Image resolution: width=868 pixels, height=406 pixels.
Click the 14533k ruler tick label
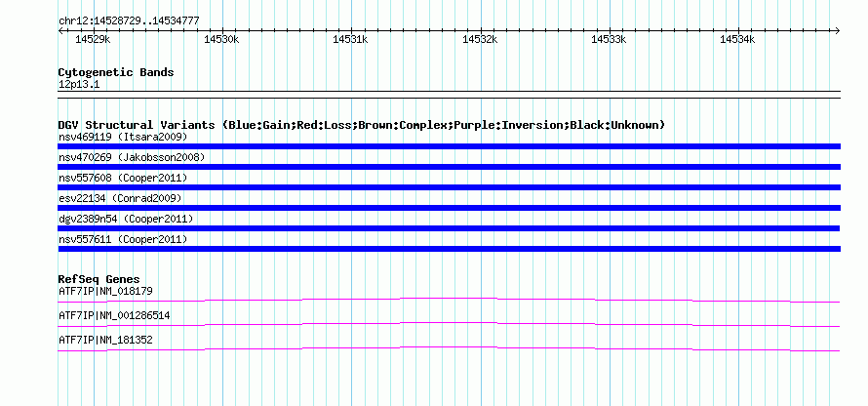coord(609,39)
